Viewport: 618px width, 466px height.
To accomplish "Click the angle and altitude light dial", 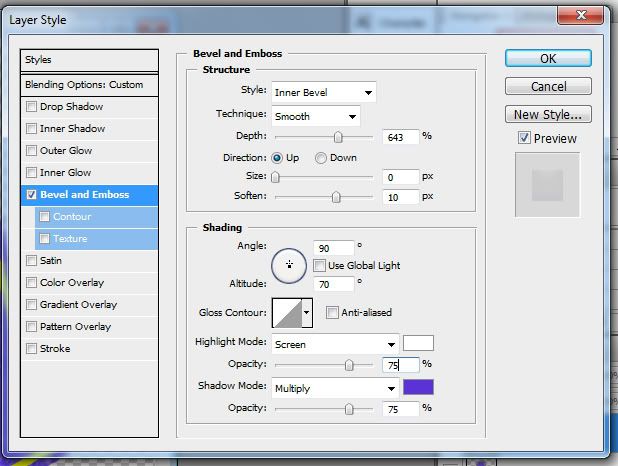I will click(289, 266).
